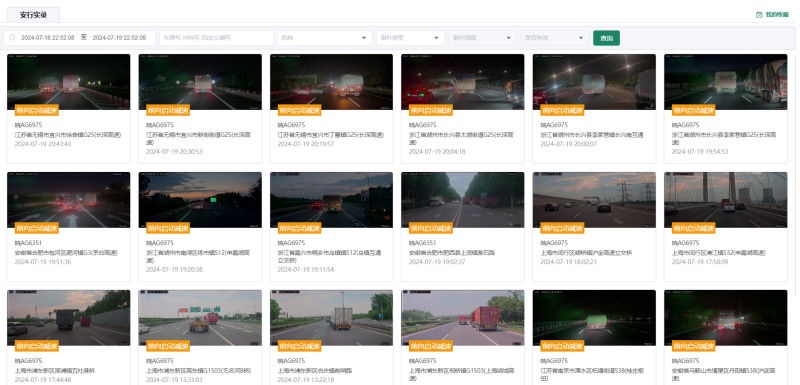Open sunset thumbnail recorded 2024-07-19 19:20:38
Screen dimensions: 800x385
click(x=200, y=200)
